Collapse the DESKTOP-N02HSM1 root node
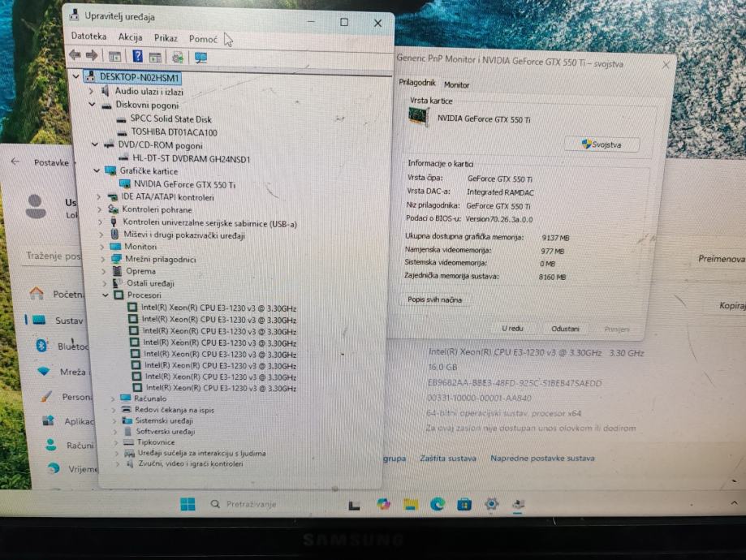 click(x=75, y=76)
